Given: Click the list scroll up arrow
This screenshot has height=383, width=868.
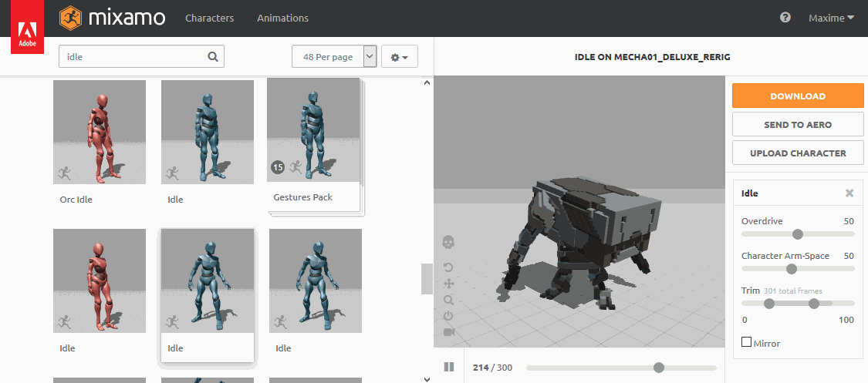Looking at the screenshot, I should coord(426,83).
